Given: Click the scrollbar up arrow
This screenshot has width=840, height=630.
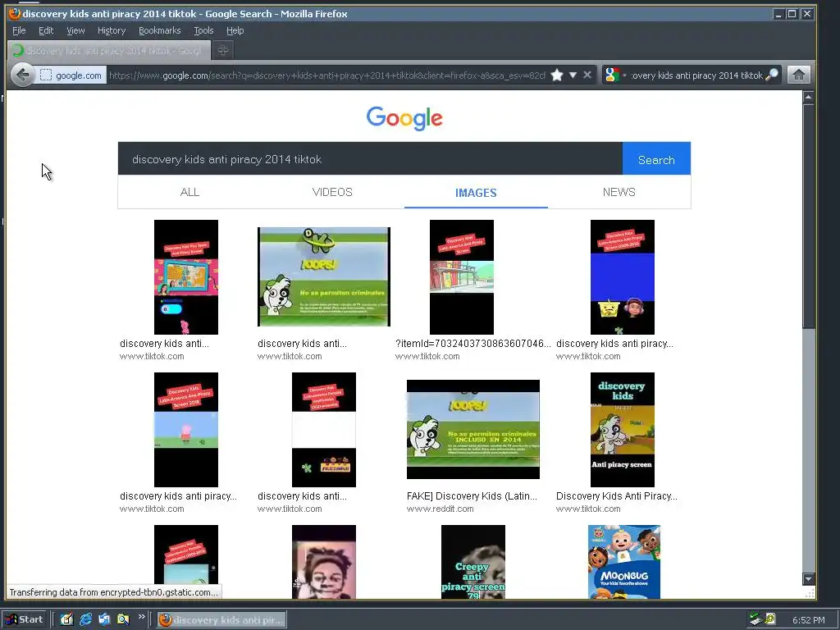Looking at the screenshot, I should click(x=808, y=97).
